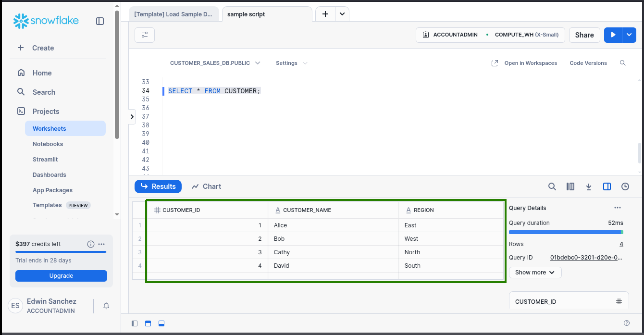Select the row for customer Cathy
644x335 pixels.
pyautogui.click(x=288, y=252)
